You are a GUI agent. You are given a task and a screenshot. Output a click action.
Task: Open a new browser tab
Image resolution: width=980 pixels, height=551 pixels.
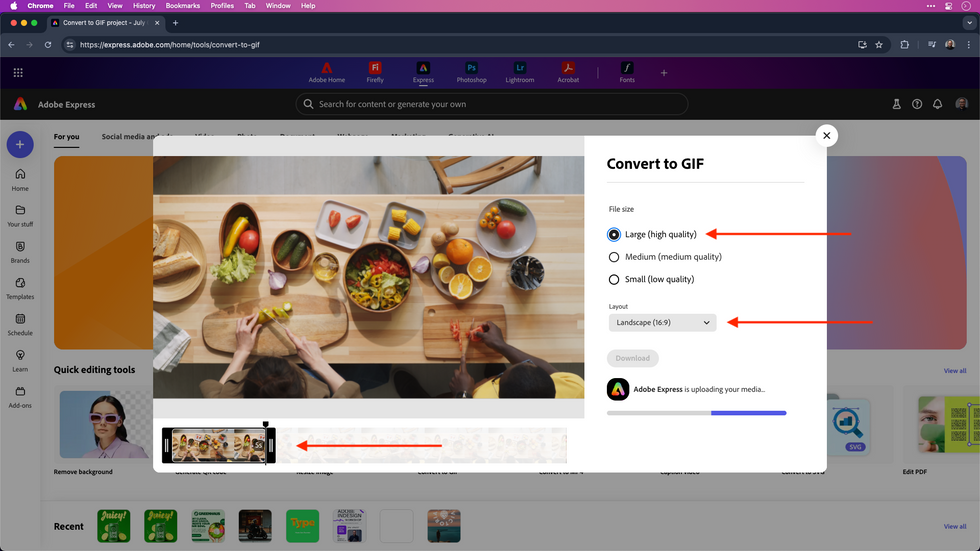pyautogui.click(x=176, y=22)
